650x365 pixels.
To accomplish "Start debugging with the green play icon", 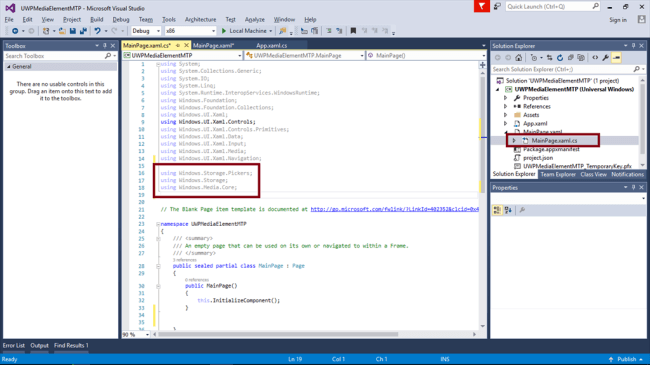I will tap(224, 31).
